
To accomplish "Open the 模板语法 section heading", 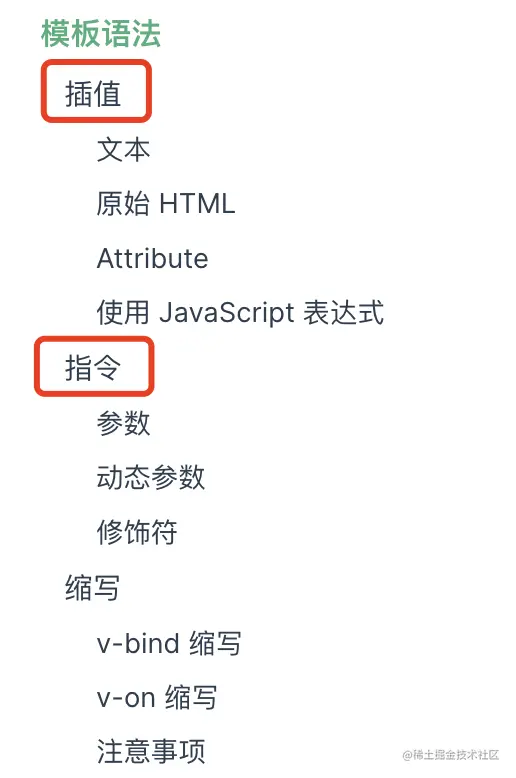I will (x=101, y=34).
